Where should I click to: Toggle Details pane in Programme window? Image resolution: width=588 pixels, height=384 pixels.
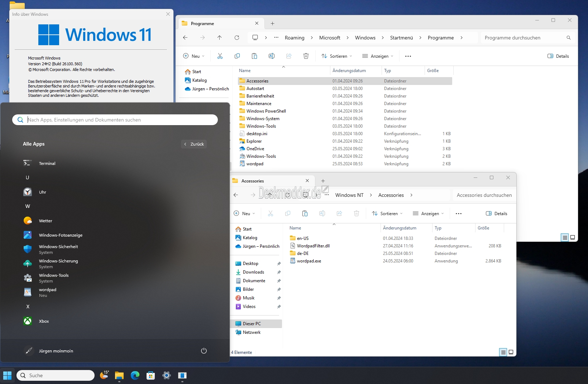tap(558, 56)
